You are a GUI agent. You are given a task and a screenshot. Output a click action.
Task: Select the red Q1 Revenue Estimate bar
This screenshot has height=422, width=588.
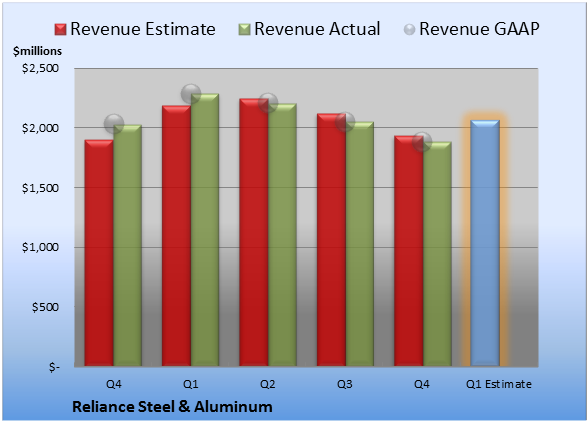click(176, 236)
